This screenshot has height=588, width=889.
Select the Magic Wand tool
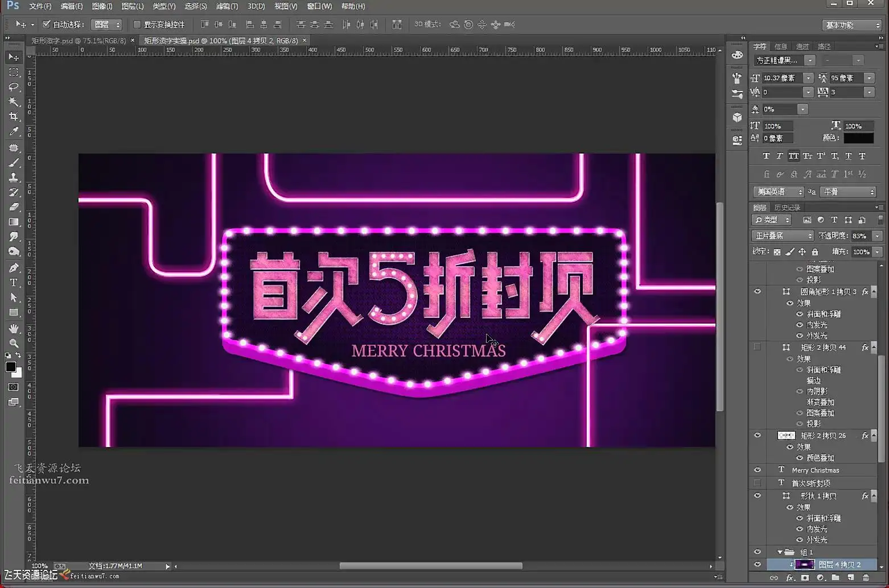point(14,102)
